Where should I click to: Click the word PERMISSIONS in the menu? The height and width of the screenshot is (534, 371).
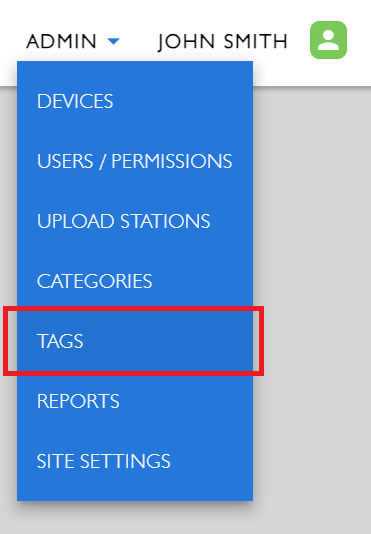[172, 161]
